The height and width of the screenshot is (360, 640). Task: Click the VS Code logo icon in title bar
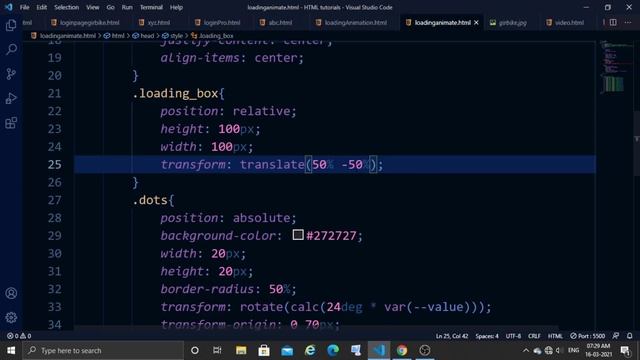click(9, 7)
